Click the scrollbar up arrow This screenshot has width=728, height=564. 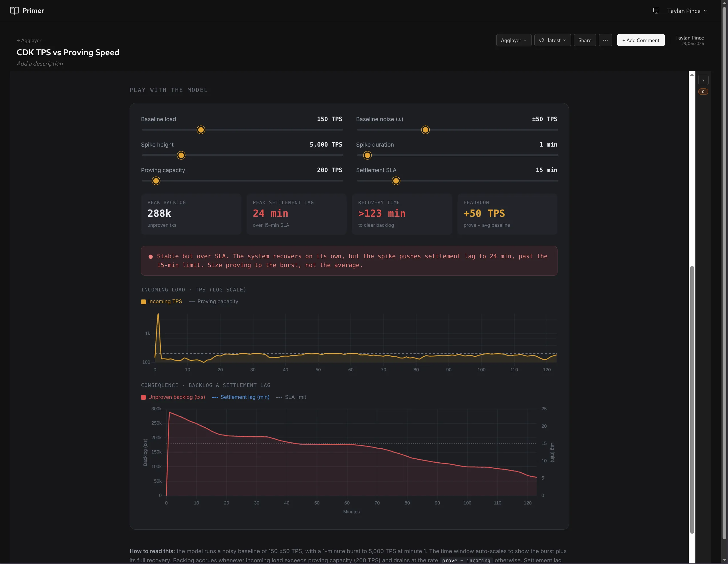692,75
